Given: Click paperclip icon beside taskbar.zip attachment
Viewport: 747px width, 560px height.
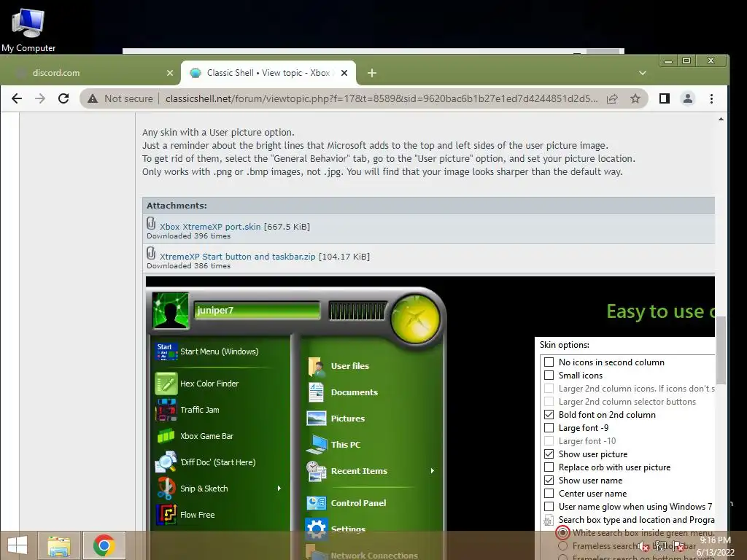Looking at the screenshot, I should tap(151, 253).
